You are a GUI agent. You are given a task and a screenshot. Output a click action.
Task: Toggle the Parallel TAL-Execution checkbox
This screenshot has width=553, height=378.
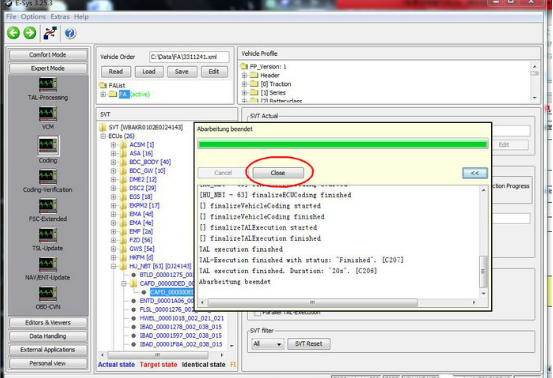pos(257,313)
